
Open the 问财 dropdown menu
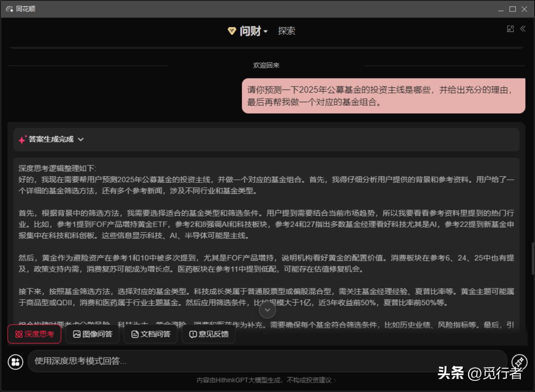coord(265,32)
